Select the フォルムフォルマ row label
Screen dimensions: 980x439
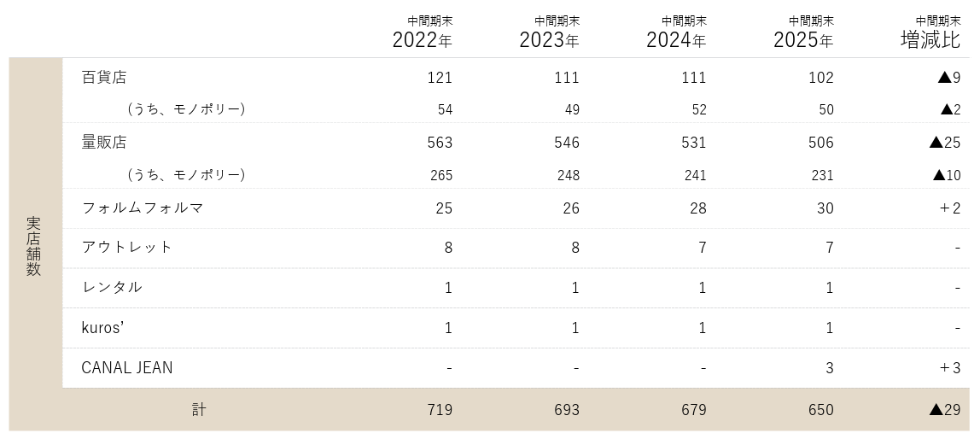pyautogui.click(x=142, y=208)
